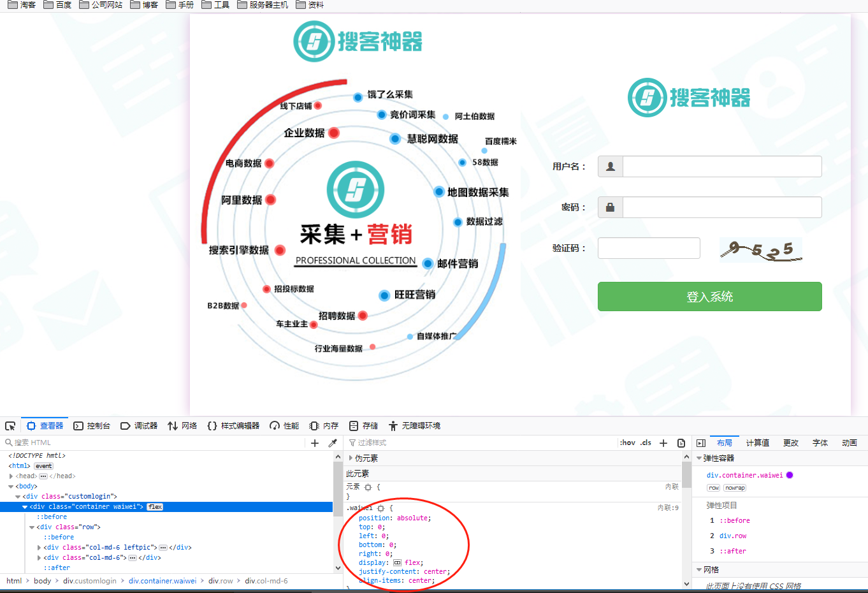This screenshot has width=868, height=593.
Task: Select the 布局 layout sidebar tab
Action: point(725,443)
